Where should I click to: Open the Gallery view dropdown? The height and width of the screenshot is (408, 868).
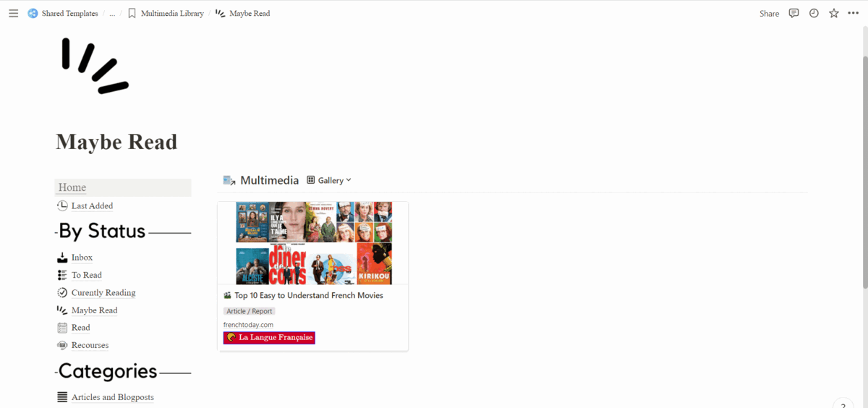[x=329, y=180]
